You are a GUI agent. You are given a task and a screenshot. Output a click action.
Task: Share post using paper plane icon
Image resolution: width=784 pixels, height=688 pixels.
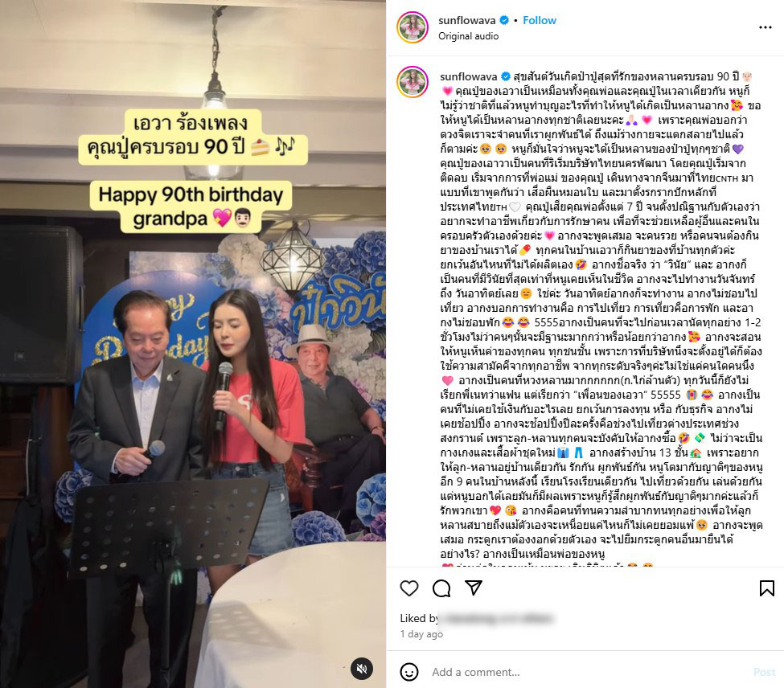click(473, 588)
